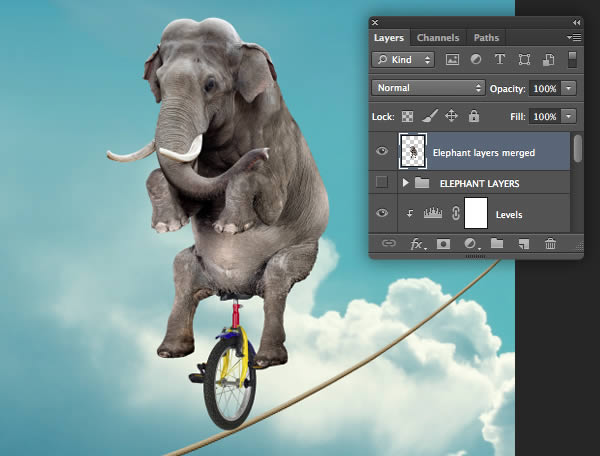Switch to the Paths tab
This screenshot has height=456, width=600.
[486, 37]
